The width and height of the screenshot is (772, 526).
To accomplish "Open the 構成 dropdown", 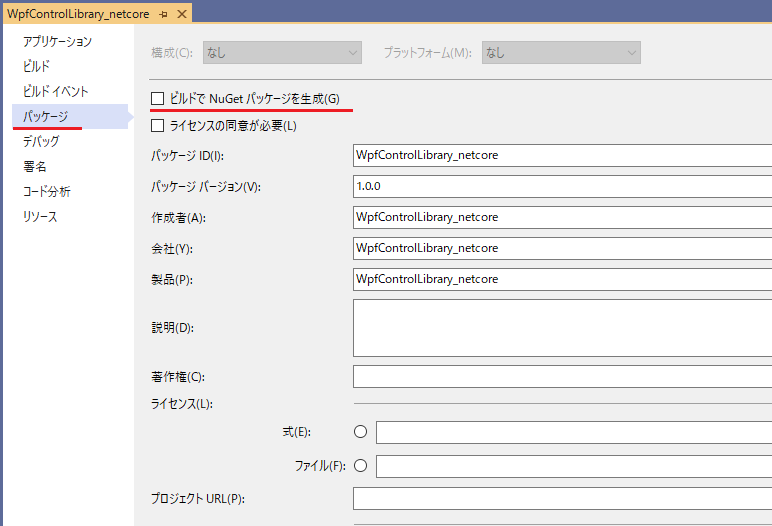I will click(x=282, y=53).
